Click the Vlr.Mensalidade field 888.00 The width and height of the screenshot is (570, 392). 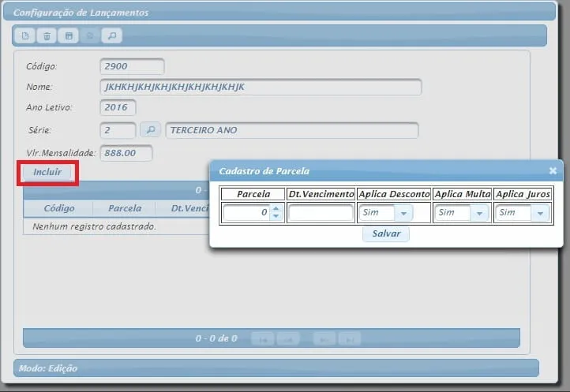click(126, 153)
